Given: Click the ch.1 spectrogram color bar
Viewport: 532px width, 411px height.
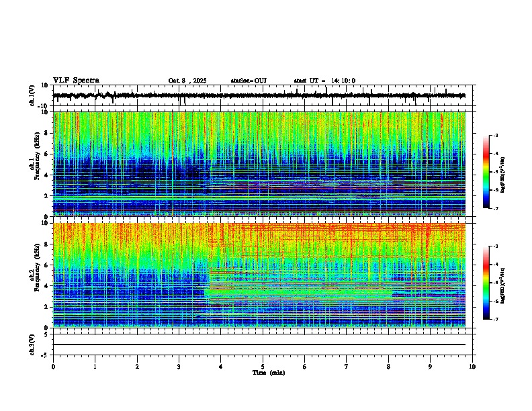Looking at the screenshot, I should point(486,172).
